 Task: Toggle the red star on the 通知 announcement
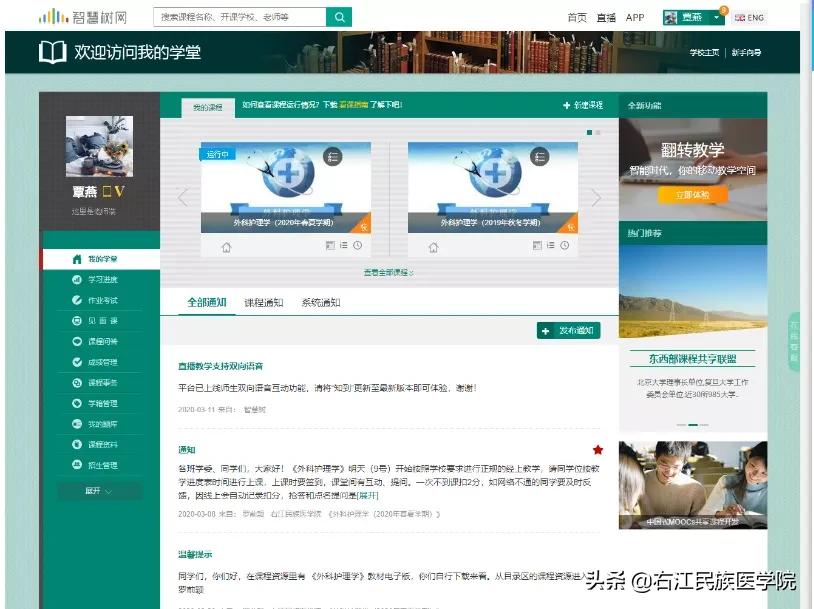pyautogui.click(x=597, y=450)
